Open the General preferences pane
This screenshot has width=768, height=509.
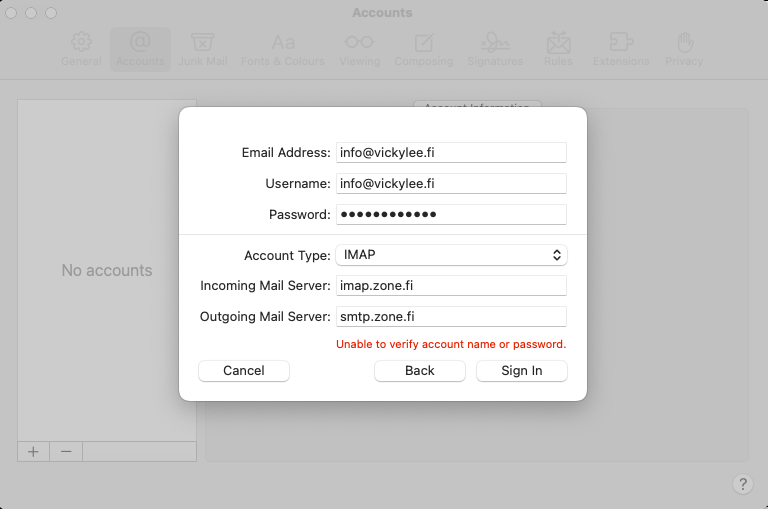pyautogui.click(x=81, y=49)
